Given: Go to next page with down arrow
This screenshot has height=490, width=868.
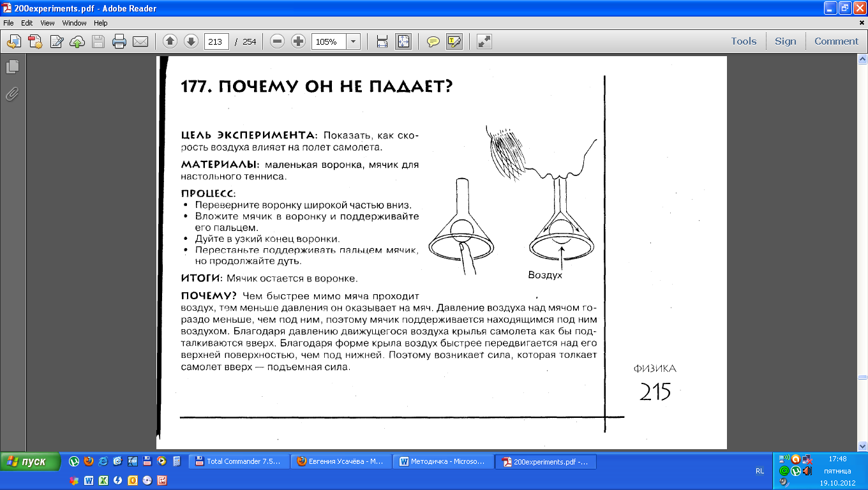Looking at the screenshot, I should (191, 41).
